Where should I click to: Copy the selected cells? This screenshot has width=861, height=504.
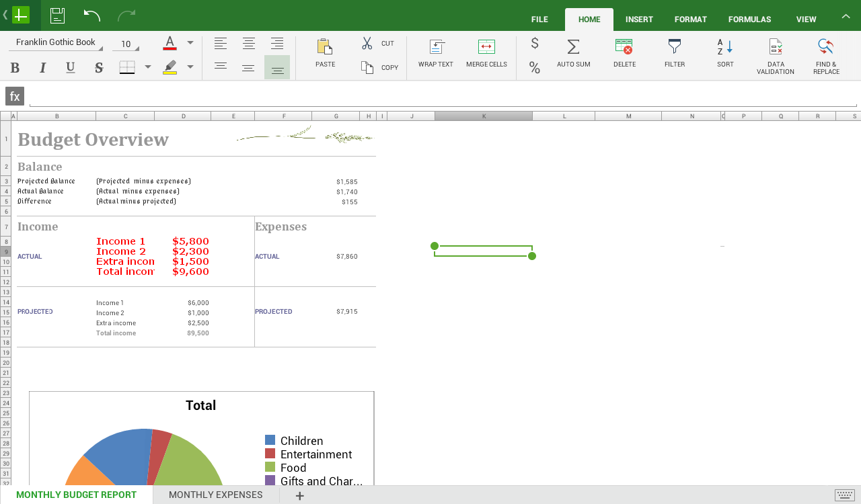(379, 67)
